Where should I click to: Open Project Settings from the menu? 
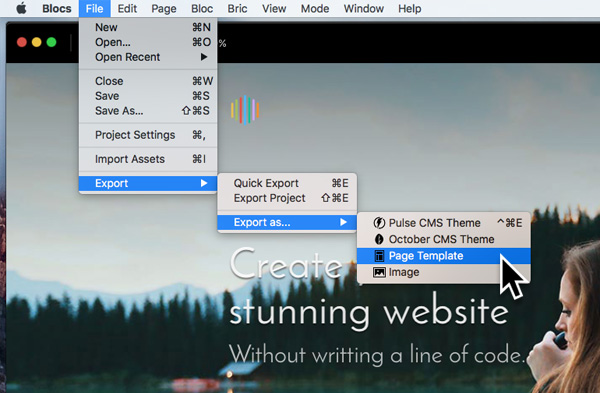[x=148, y=135]
